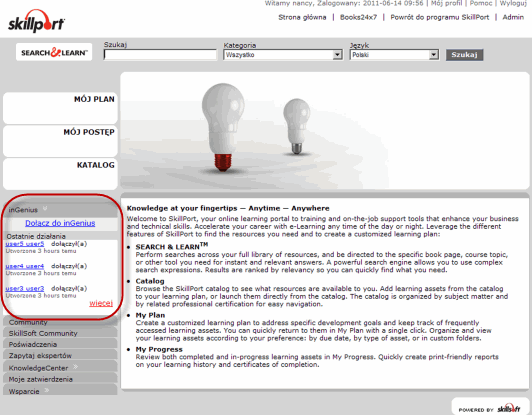Open the MÓJ PLAN section
Screen dimensions: 532x415
[60, 108]
